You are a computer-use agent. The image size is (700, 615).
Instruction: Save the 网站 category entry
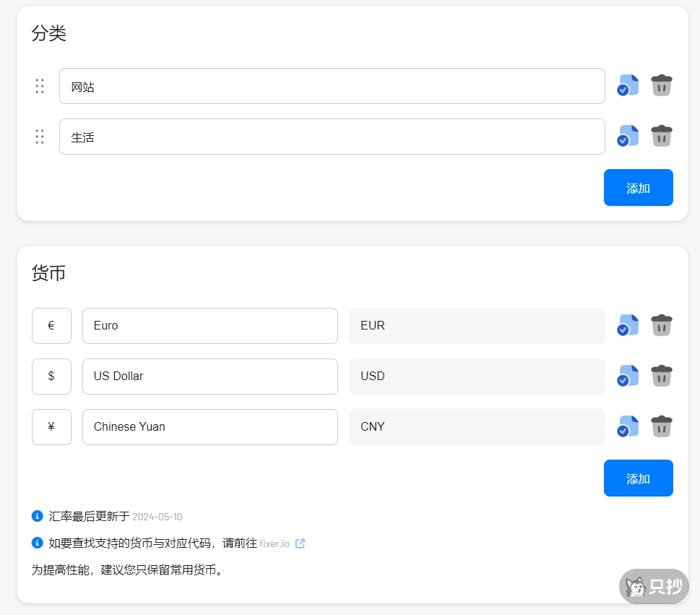pos(627,85)
